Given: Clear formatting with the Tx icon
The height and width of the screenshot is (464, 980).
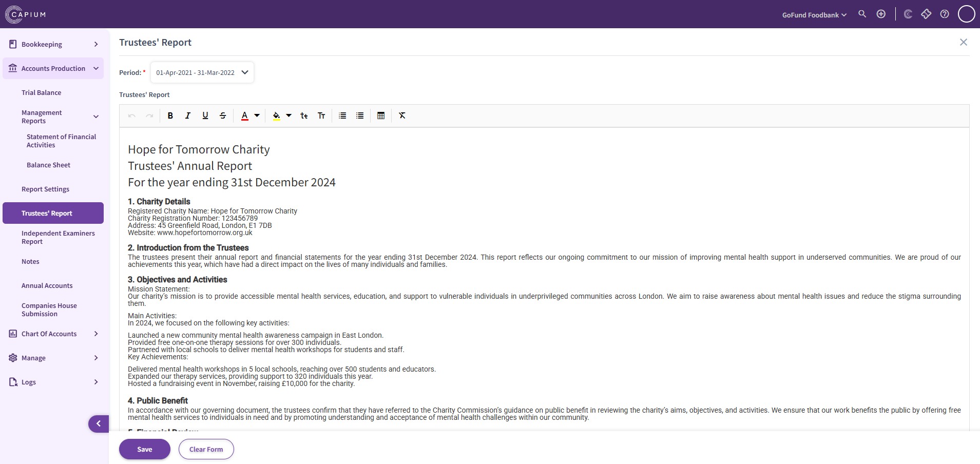Looking at the screenshot, I should tap(402, 115).
